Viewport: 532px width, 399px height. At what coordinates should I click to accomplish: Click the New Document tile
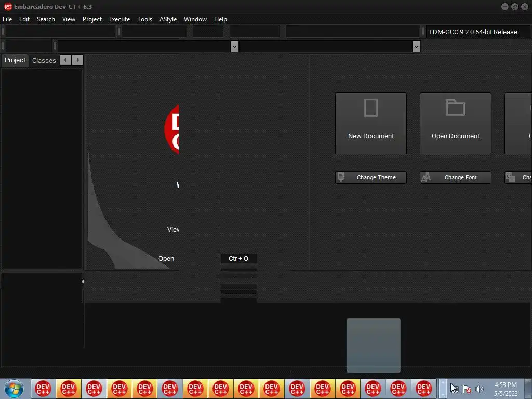(371, 124)
